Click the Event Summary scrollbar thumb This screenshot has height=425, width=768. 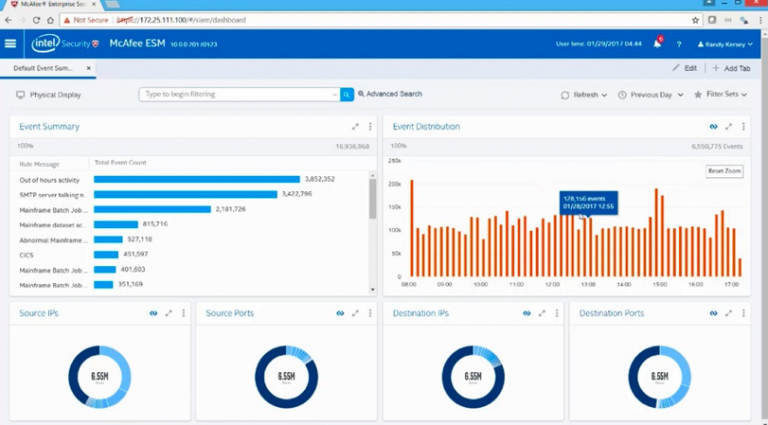click(x=373, y=198)
